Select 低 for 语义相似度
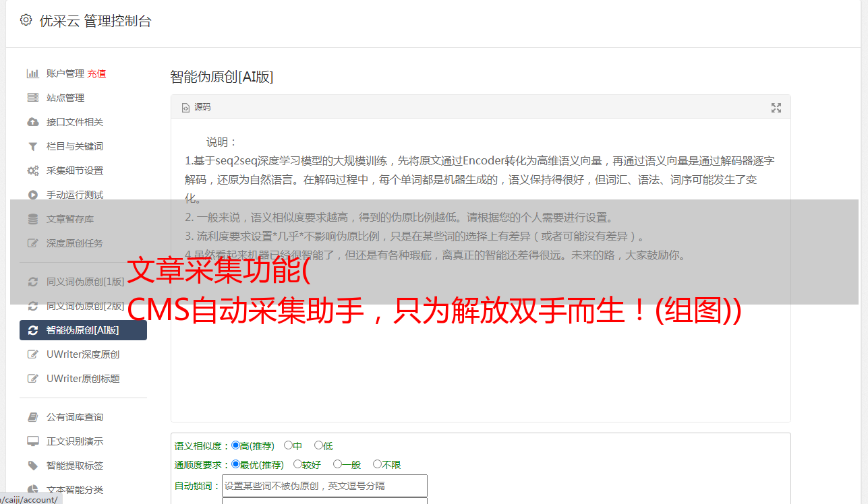868x504 pixels. (x=318, y=445)
